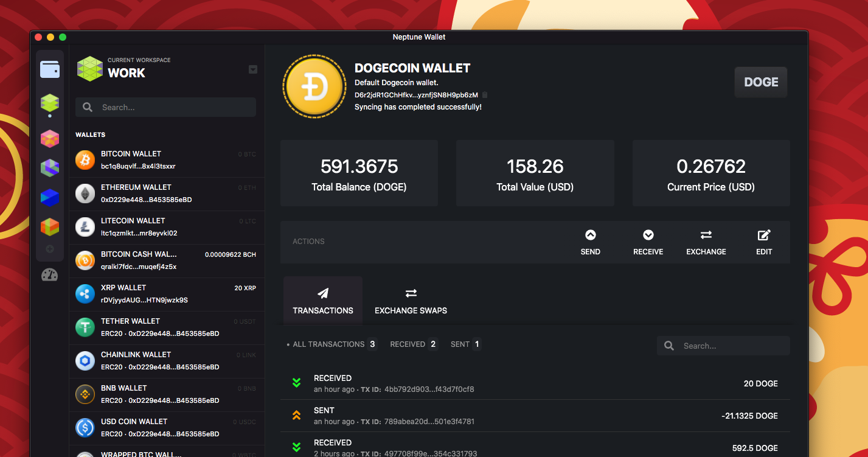
Task: Select the blue cube workspace icon
Action: click(x=50, y=197)
